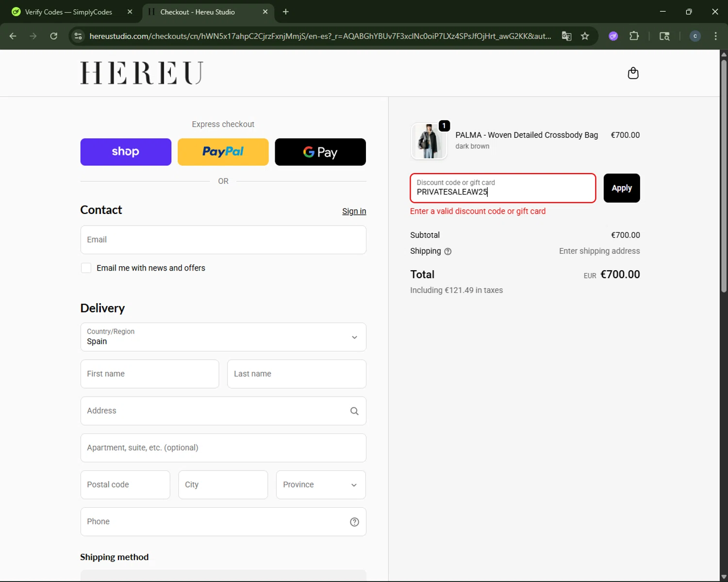This screenshot has width=728, height=582.
Task: Open the browser extensions puzzle icon
Action: [x=634, y=36]
